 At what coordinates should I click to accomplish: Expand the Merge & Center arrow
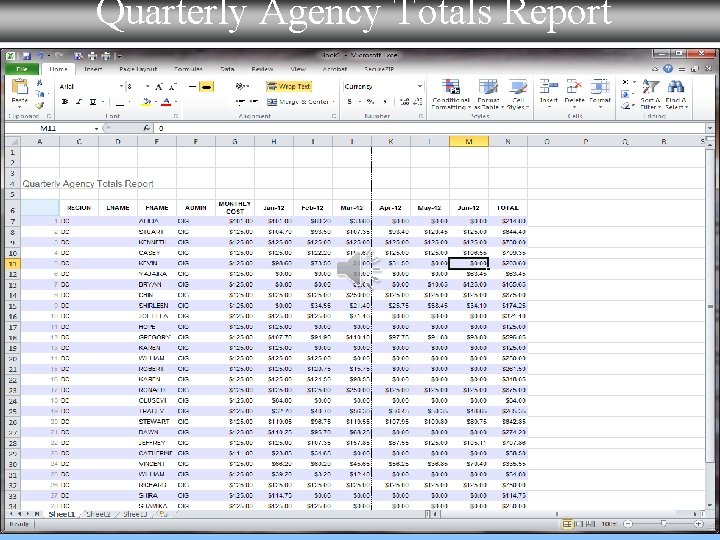333,102
